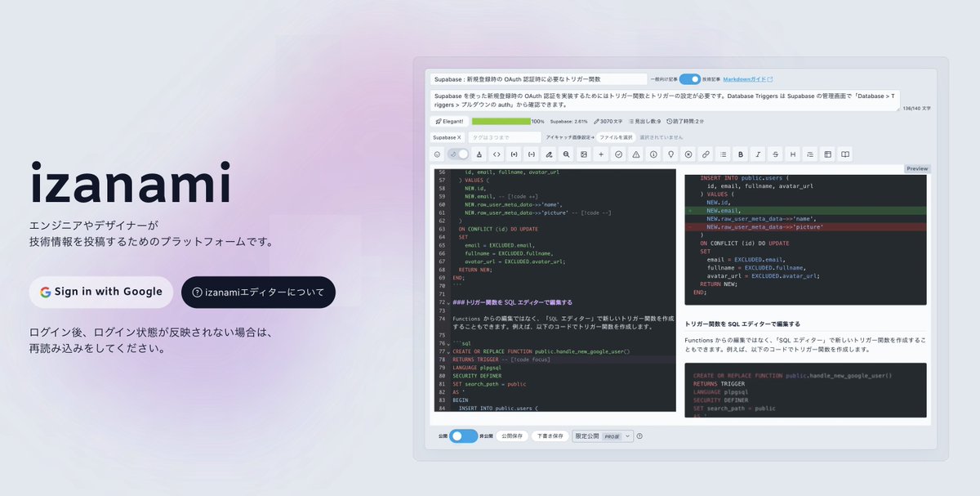Click highlighted NEW.email line in preview
This screenshot has width=980, height=496.
pyautogui.click(x=806, y=210)
